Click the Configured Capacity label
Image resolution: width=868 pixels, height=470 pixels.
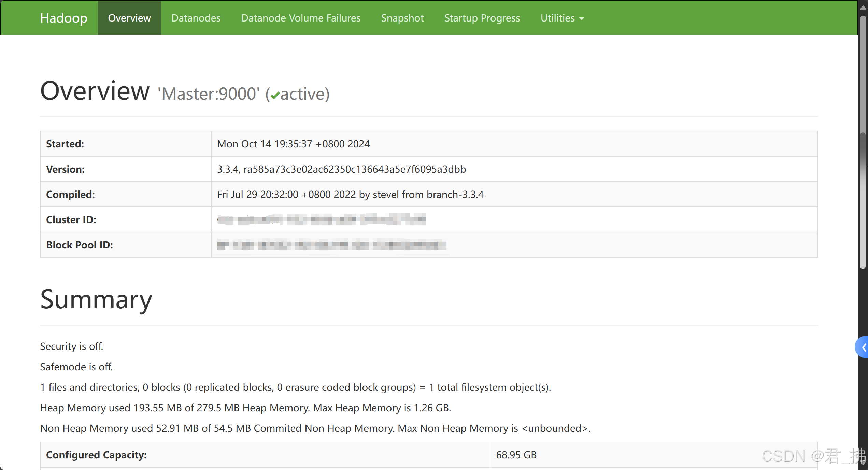click(97, 455)
